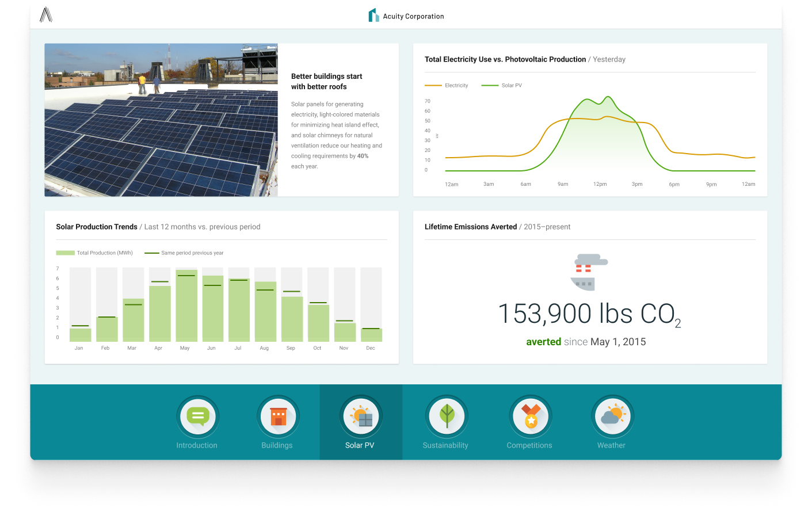Image resolution: width=812 pixels, height=519 pixels.
Task: Click the rooftop solar panels photo
Action: (x=161, y=120)
